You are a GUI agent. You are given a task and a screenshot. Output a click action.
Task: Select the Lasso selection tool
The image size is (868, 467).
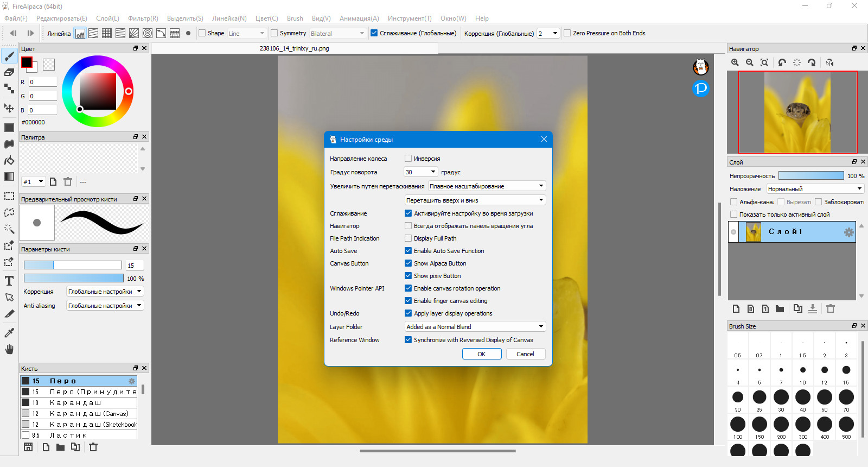(9, 212)
